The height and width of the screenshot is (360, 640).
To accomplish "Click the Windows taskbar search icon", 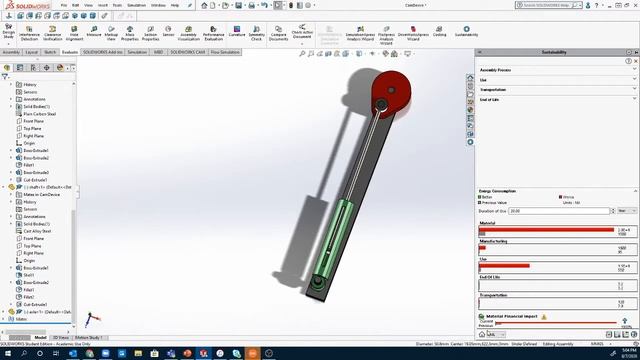I will [x=24, y=353].
